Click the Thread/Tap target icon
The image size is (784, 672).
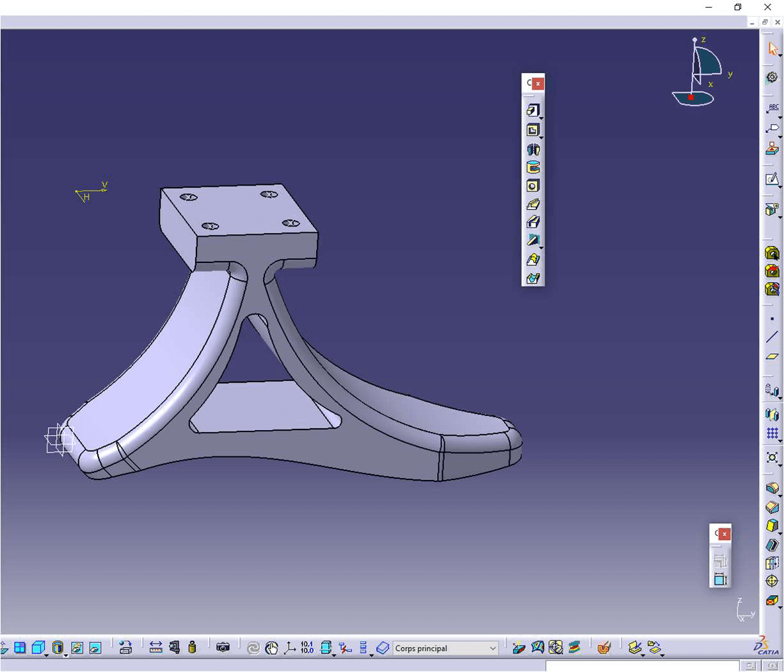coord(772,581)
